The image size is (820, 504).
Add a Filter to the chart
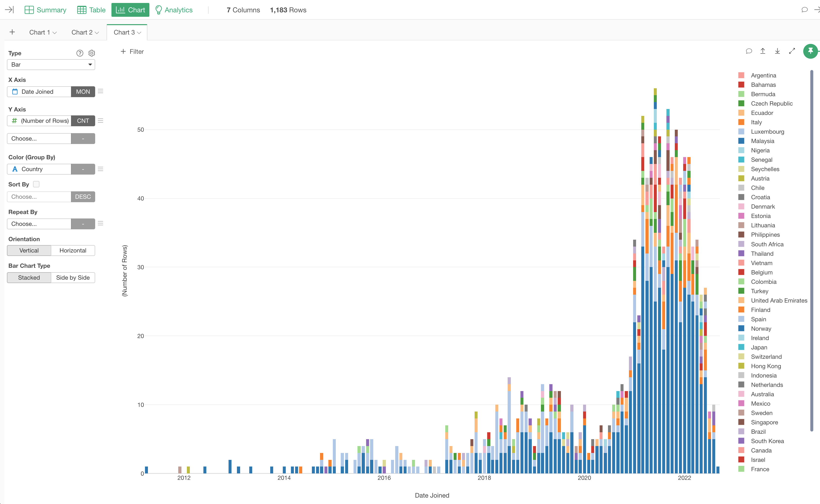(132, 51)
